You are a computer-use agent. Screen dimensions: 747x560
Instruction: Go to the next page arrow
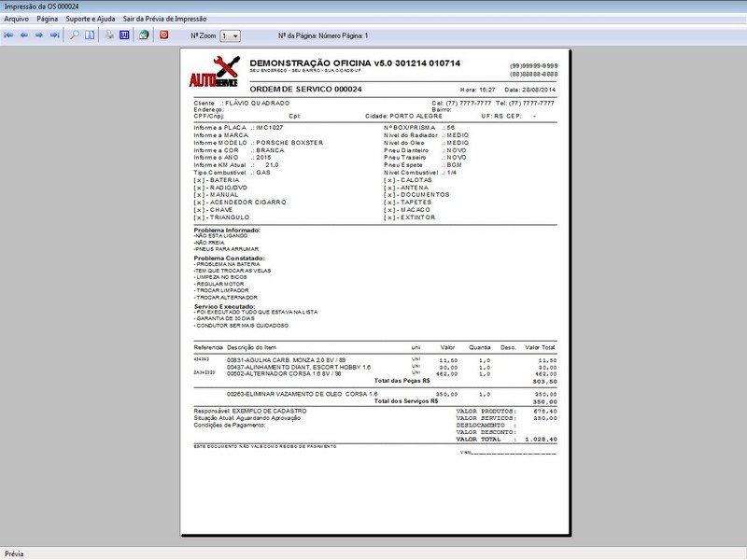39,35
